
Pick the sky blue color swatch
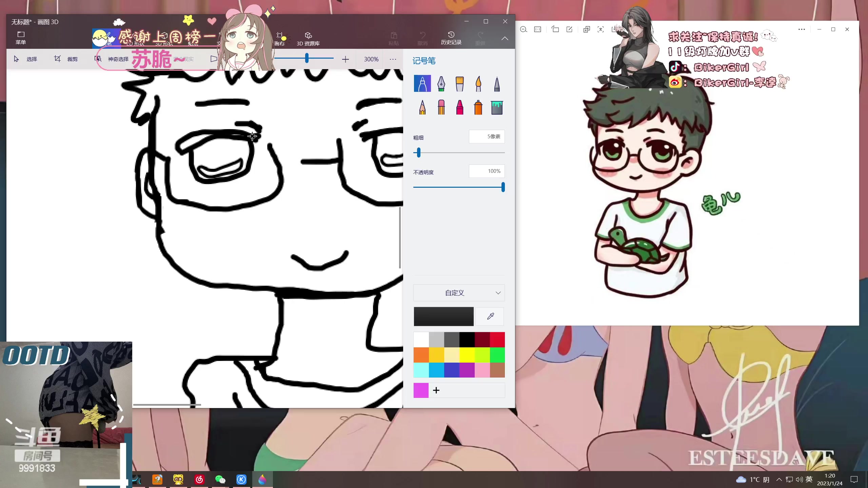(436, 370)
